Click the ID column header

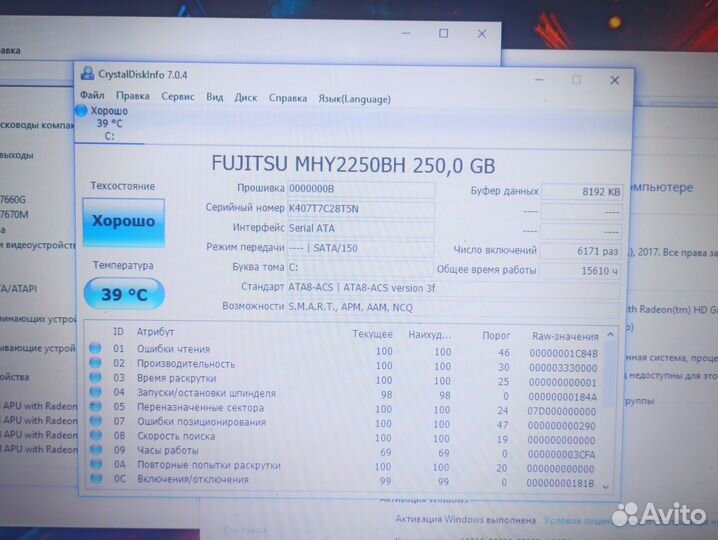pyautogui.click(x=118, y=332)
